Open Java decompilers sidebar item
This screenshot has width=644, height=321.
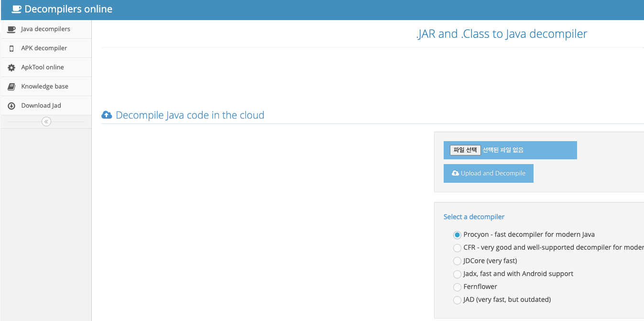click(x=46, y=29)
